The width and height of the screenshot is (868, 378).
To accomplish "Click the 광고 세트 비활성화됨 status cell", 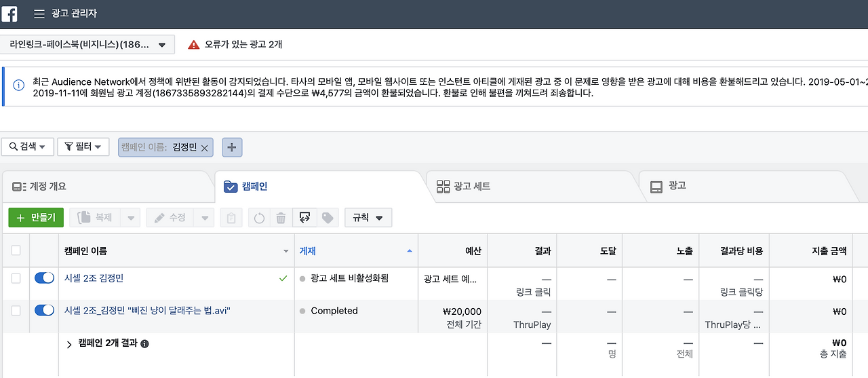I will coord(355,284).
